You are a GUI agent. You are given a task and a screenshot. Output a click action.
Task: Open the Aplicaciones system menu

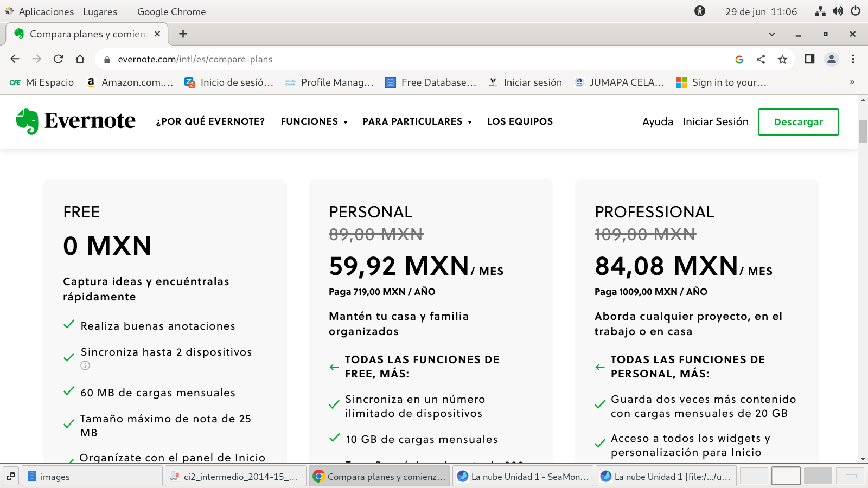coord(46,11)
